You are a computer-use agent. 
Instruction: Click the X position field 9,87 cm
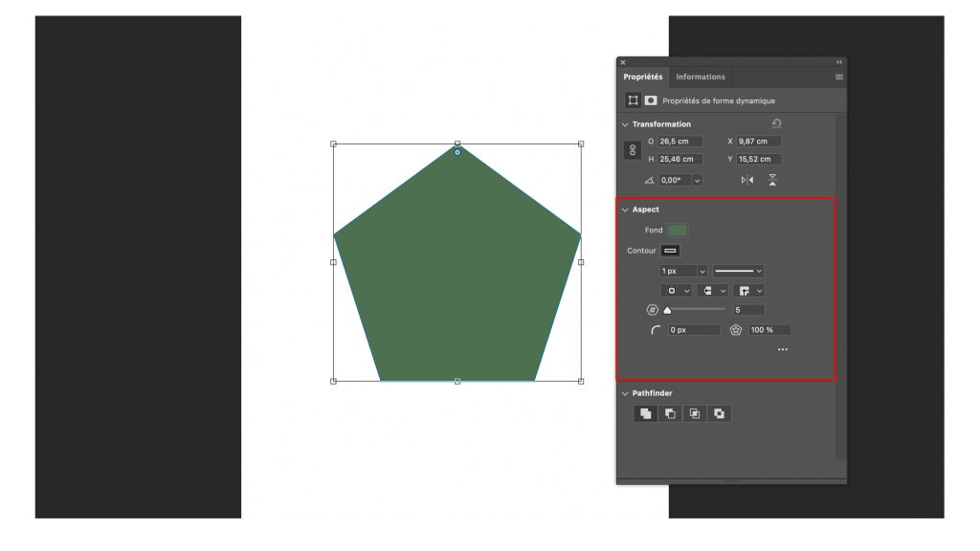[x=759, y=142]
